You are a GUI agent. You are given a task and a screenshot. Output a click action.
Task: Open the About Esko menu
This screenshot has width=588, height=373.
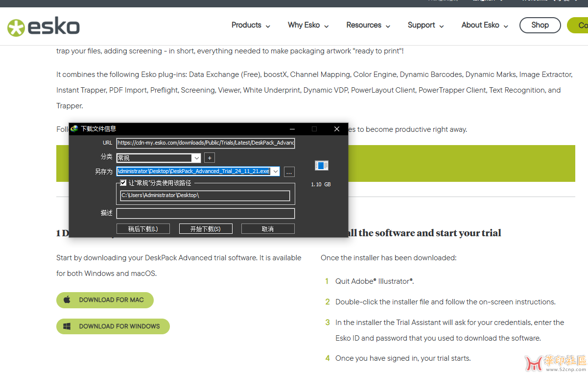pos(485,25)
